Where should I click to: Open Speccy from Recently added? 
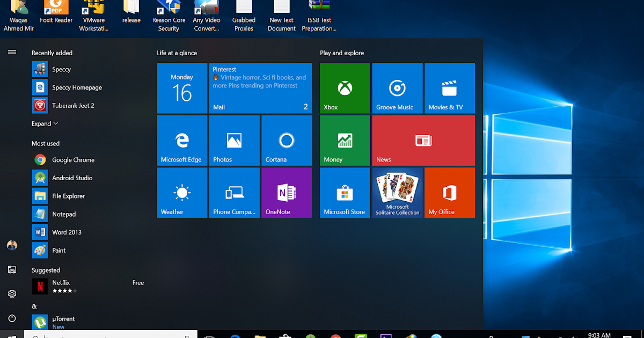pos(89,69)
